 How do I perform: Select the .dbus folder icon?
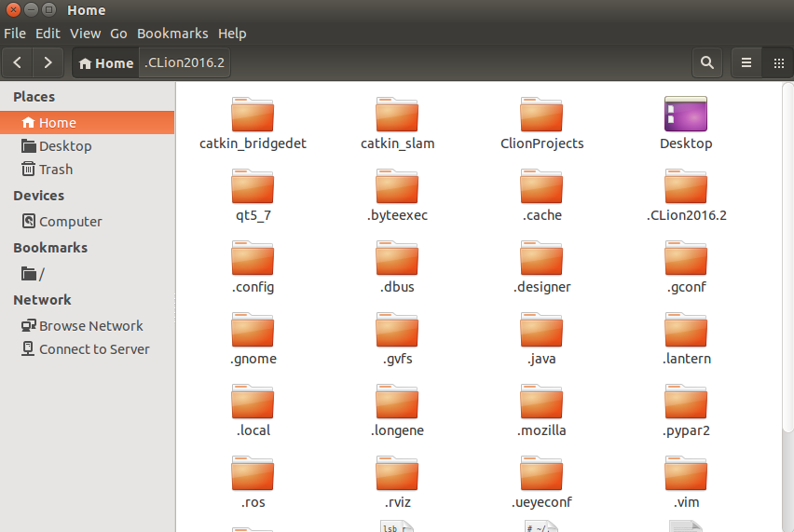coord(397,258)
